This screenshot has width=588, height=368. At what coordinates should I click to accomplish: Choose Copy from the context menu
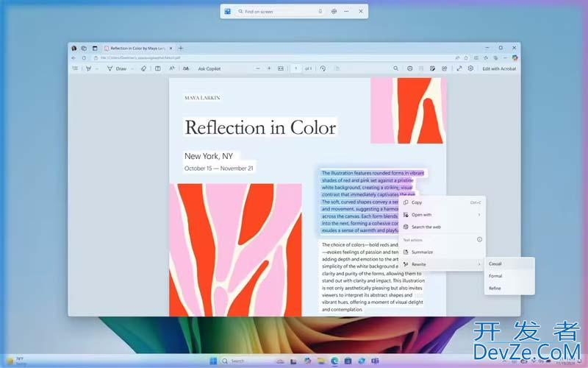[442, 202]
